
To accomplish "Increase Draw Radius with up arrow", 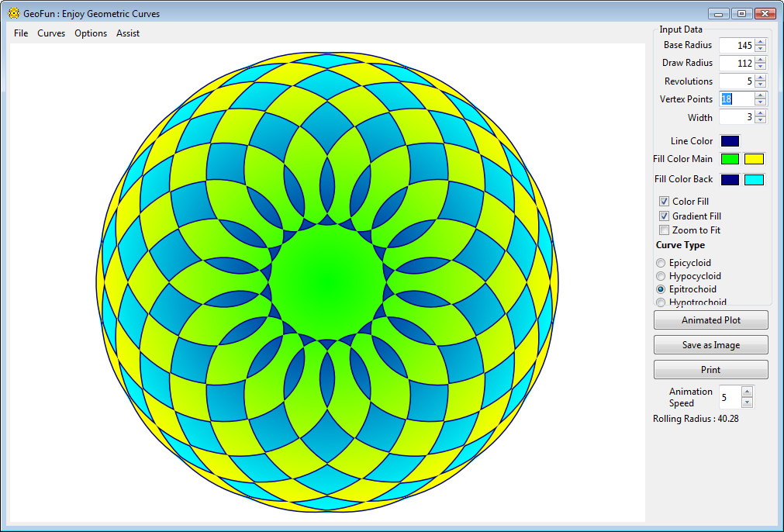I will [761, 60].
